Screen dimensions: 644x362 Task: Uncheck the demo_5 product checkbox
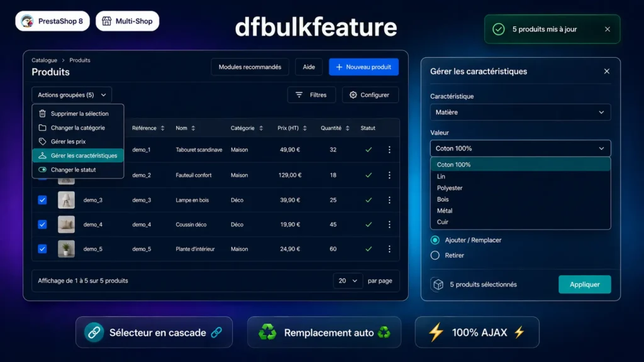coord(42,249)
